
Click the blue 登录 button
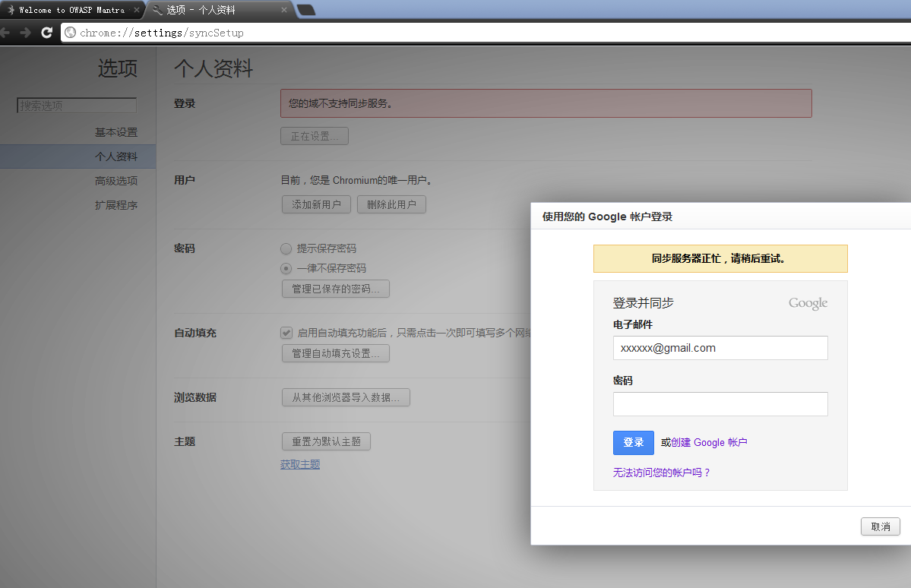point(633,443)
